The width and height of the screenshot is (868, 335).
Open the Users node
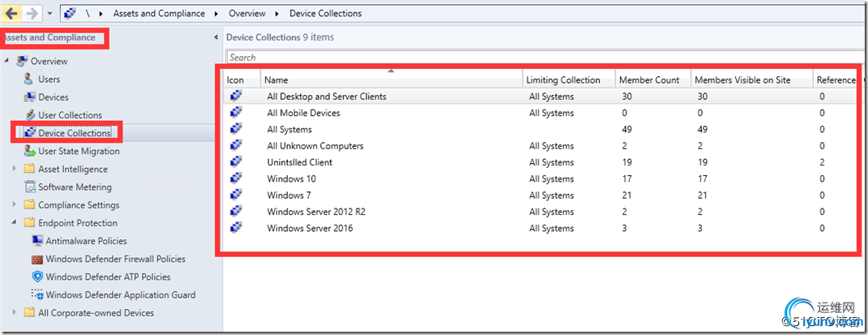[x=49, y=79]
